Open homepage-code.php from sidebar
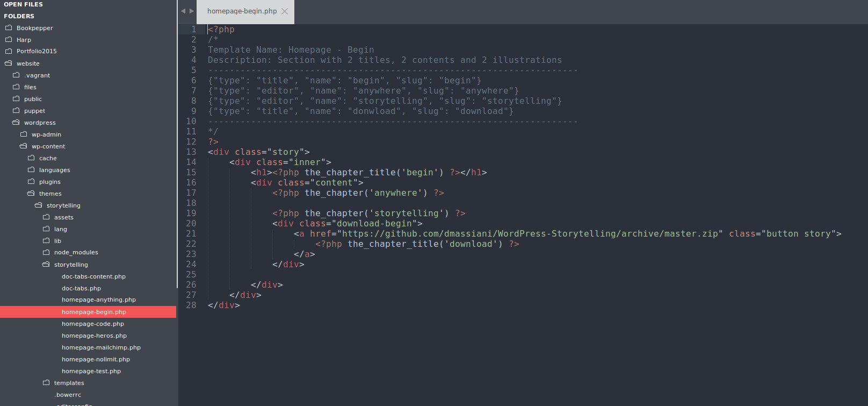This screenshot has height=406, width=868. [93, 324]
